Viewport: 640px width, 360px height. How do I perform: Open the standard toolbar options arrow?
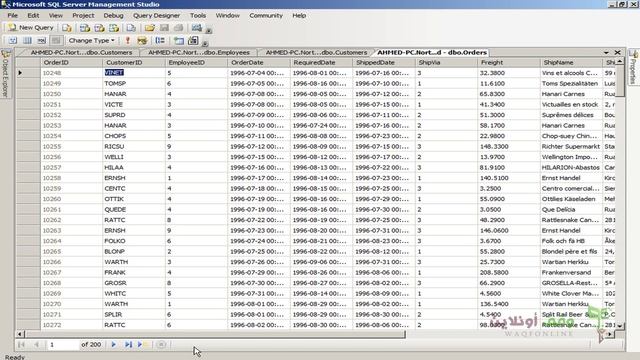coord(209,30)
